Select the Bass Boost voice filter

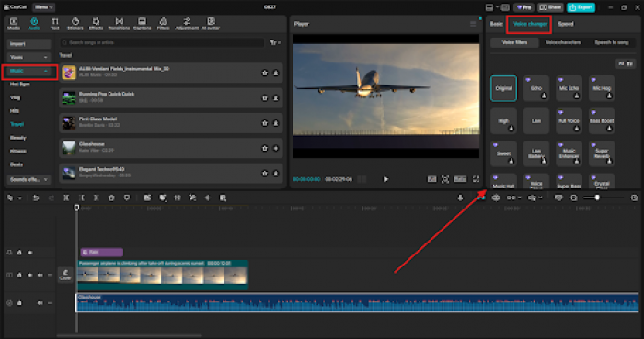point(602,121)
